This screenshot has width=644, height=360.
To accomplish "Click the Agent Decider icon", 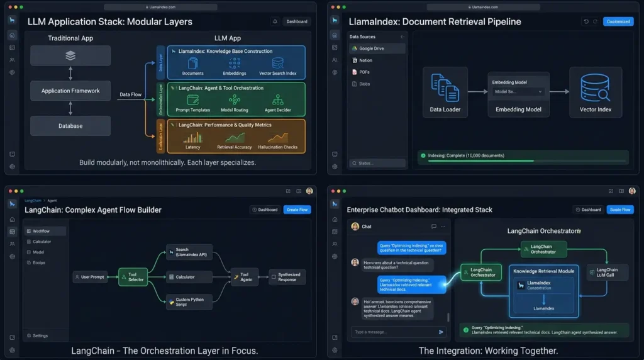I will pyautogui.click(x=277, y=100).
